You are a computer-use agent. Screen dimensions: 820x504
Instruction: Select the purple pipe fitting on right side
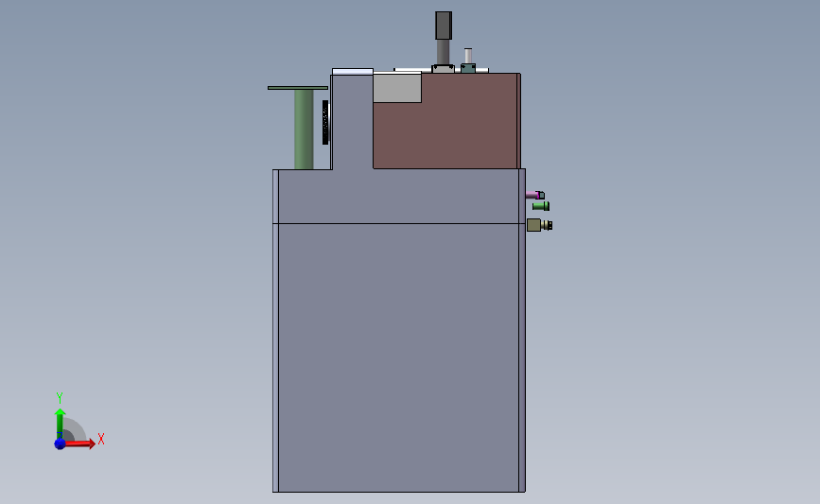(535, 195)
